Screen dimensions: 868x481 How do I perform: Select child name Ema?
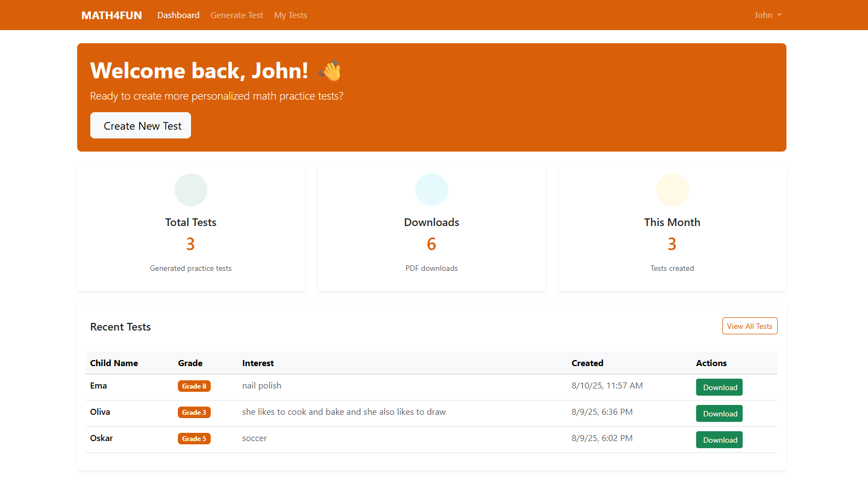click(99, 386)
